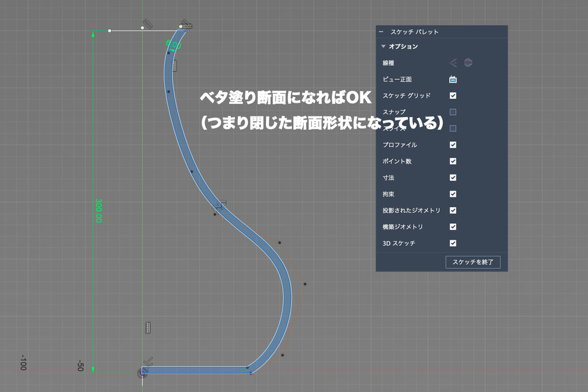Click the constraint icon at spline midpoint
Image resolution: width=588 pixels, height=392 pixels.
220,204
